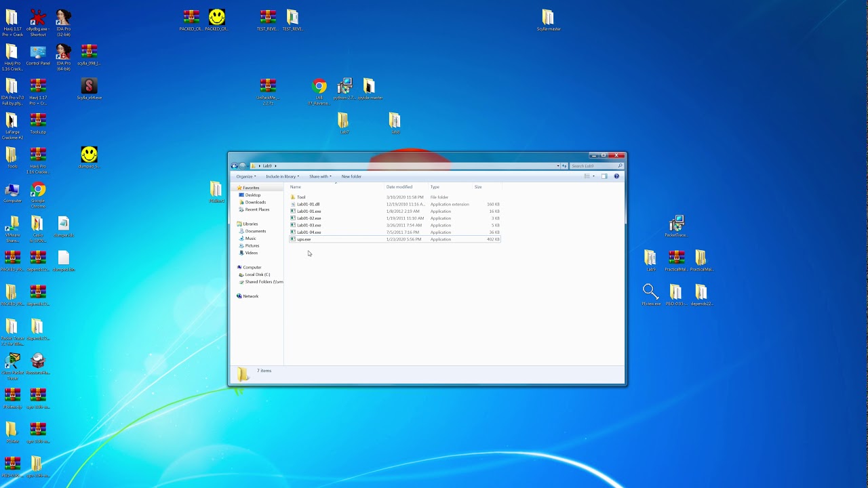This screenshot has height=488, width=868.
Task: Select the Computer desktop icon
Action: coord(12,192)
